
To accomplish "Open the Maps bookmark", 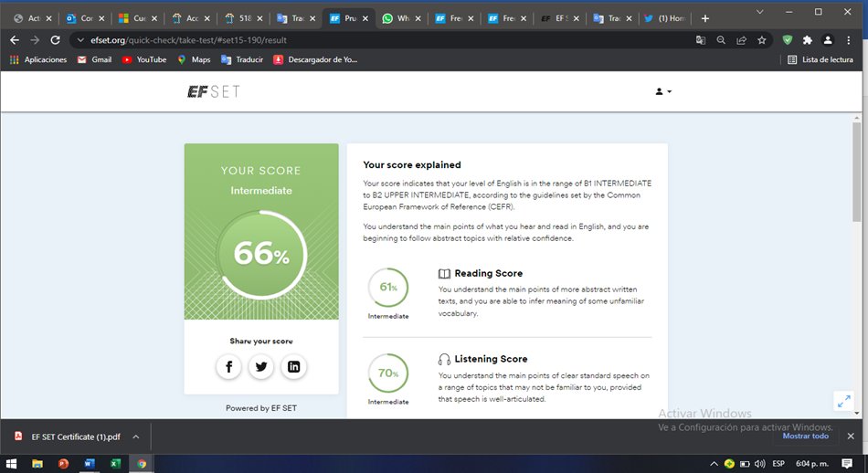I will click(x=194, y=59).
